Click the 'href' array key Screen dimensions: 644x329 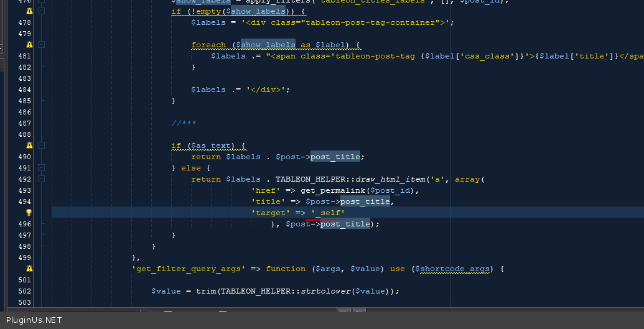coord(266,190)
